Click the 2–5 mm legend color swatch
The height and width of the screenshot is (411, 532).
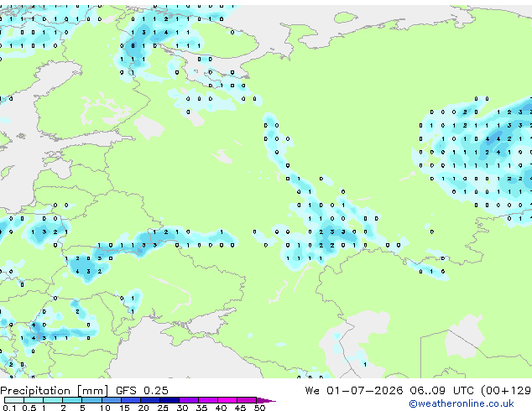tap(72, 400)
